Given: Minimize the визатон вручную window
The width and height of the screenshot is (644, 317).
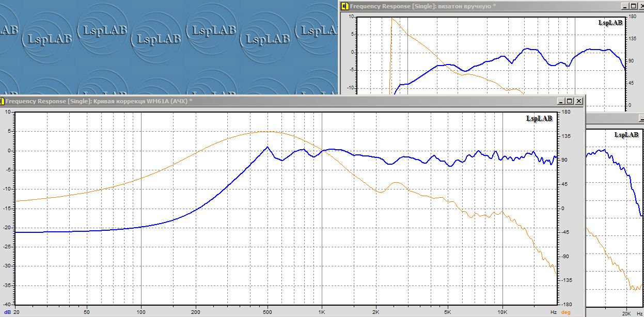Looking at the screenshot, I should pos(626,6).
